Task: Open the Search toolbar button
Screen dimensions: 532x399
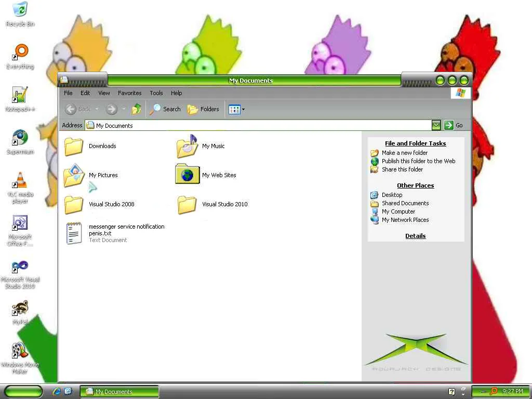Action: [x=165, y=109]
